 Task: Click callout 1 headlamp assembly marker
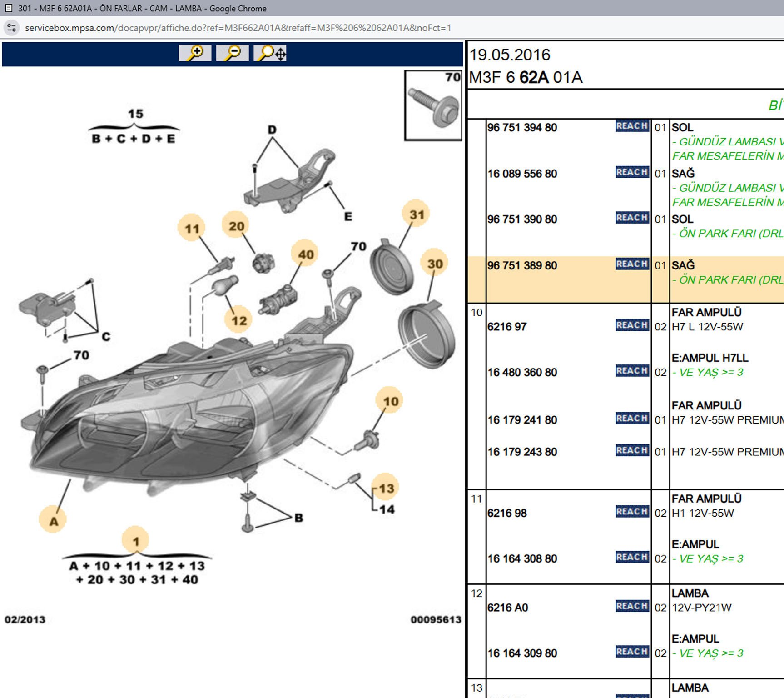[136, 541]
